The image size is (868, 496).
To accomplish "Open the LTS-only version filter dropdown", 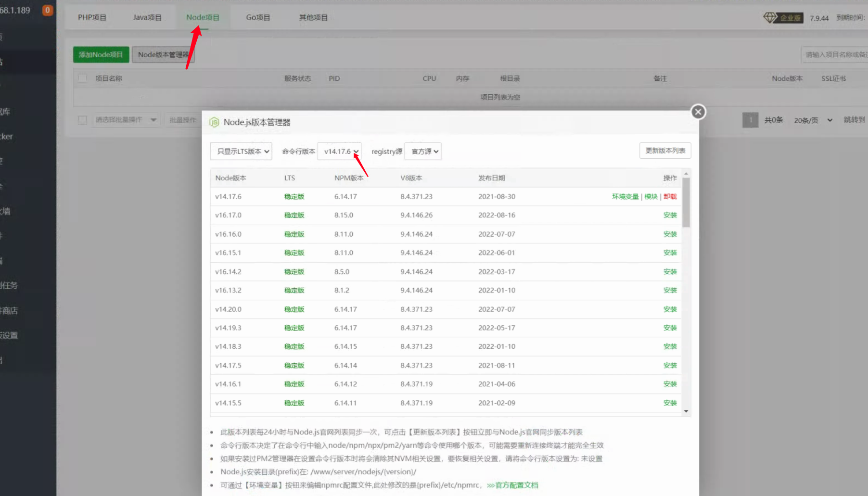I will (241, 152).
